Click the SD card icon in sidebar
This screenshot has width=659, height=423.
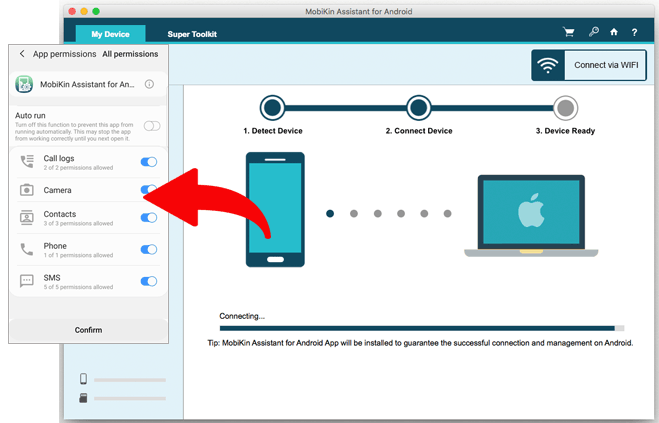pyautogui.click(x=83, y=398)
